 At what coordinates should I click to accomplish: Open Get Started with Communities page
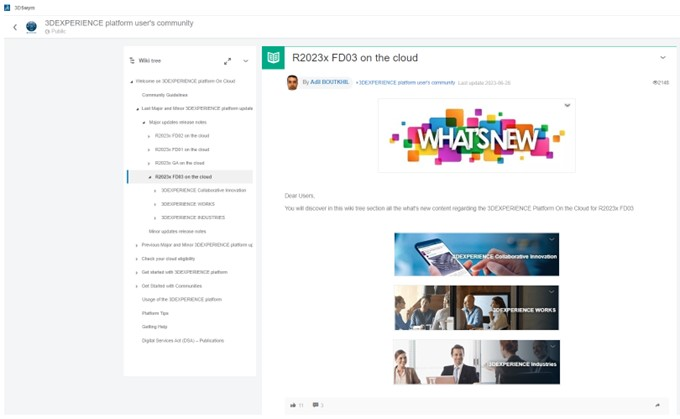coord(171,286)
